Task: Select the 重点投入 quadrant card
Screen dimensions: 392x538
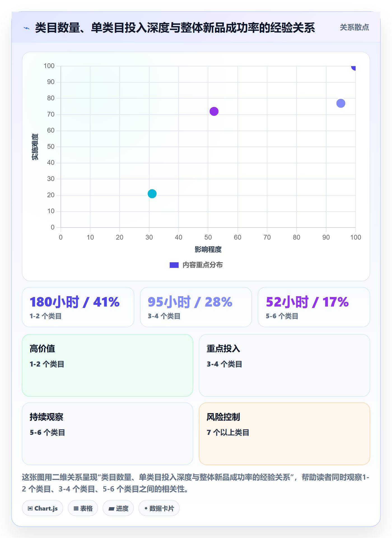Action: pyautogui.click(x=284, y=365)
